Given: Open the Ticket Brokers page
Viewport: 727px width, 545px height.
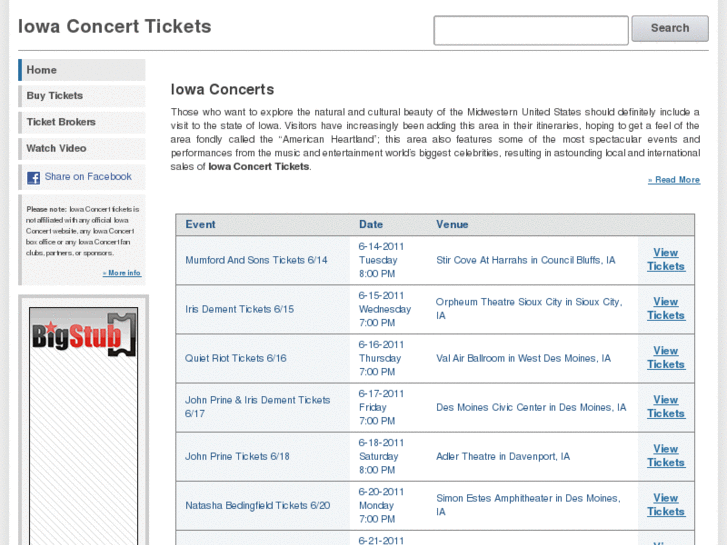Looking at the screenshot, I should (x=61, y=122).
